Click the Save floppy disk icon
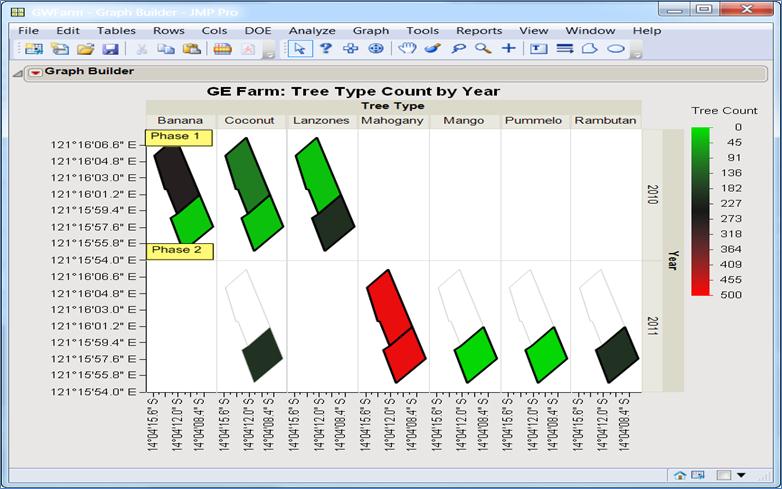This screenshot has width=782, height=489. pos(110,49)
